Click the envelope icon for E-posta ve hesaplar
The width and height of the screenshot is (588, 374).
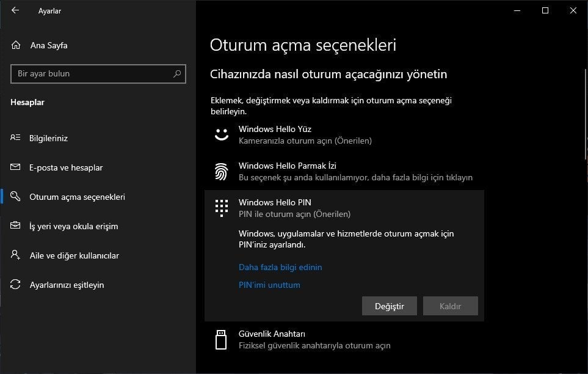point(15,167)
